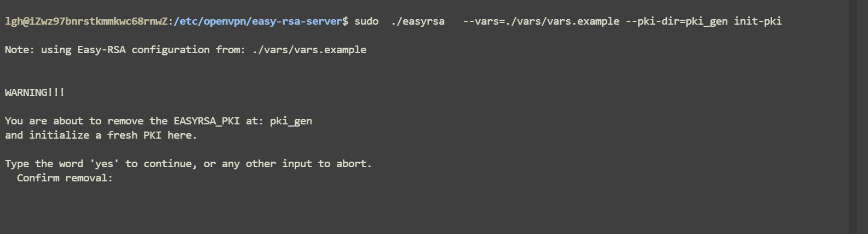Click './easyrsa' in the command line
The height and width of the screenshot is (234, 868).
click(418, 21)
